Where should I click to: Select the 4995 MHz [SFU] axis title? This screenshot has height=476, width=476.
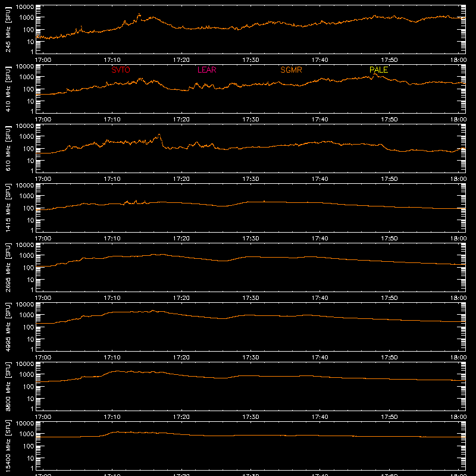tap(8, 327)
